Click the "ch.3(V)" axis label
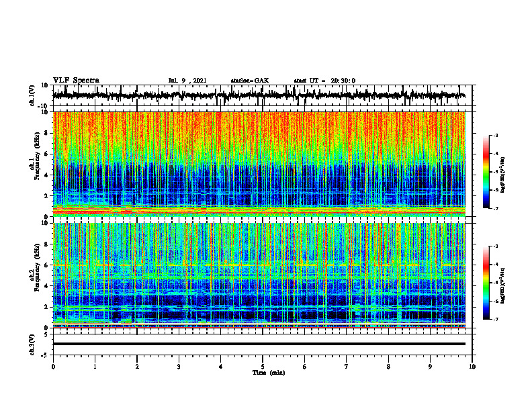Image resolution: width=532 pixels, height=411 pixels. click(x=32, y=345)
